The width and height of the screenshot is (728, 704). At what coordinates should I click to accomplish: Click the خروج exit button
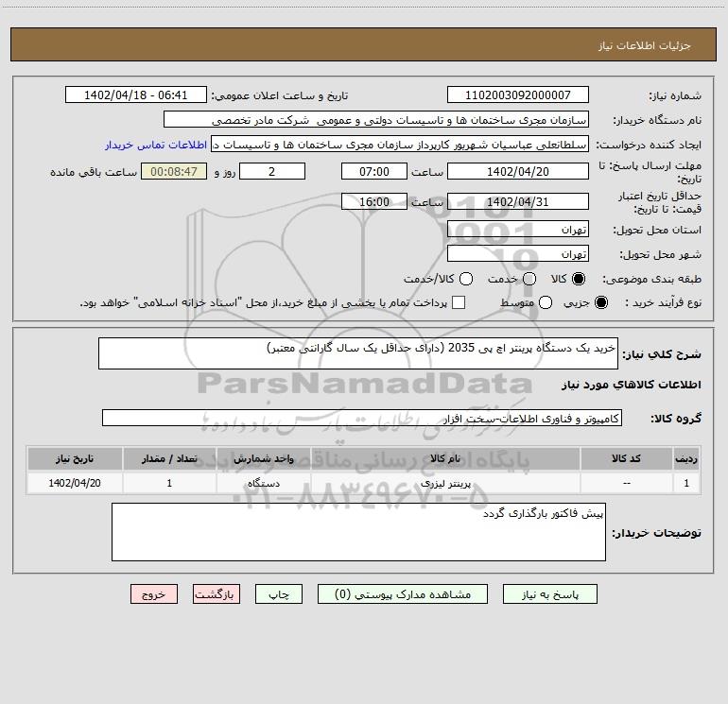pyautogui.click(x=154, y=594)
